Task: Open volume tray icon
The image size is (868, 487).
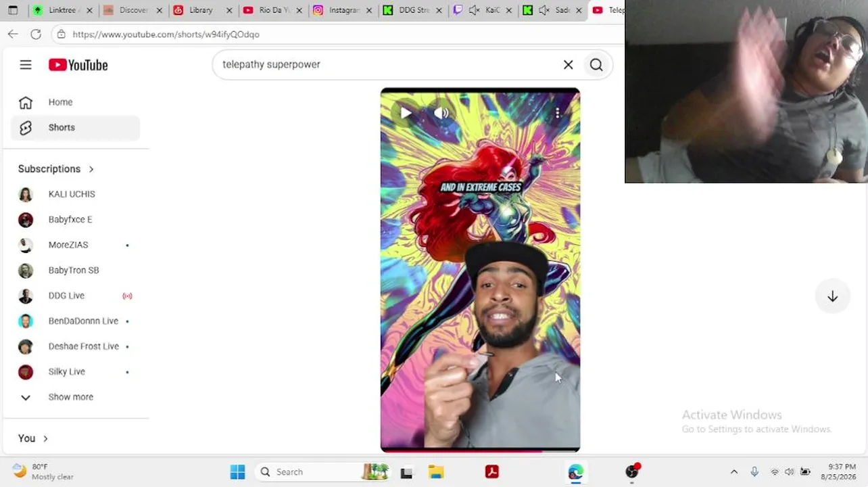Action: point(789,472)
